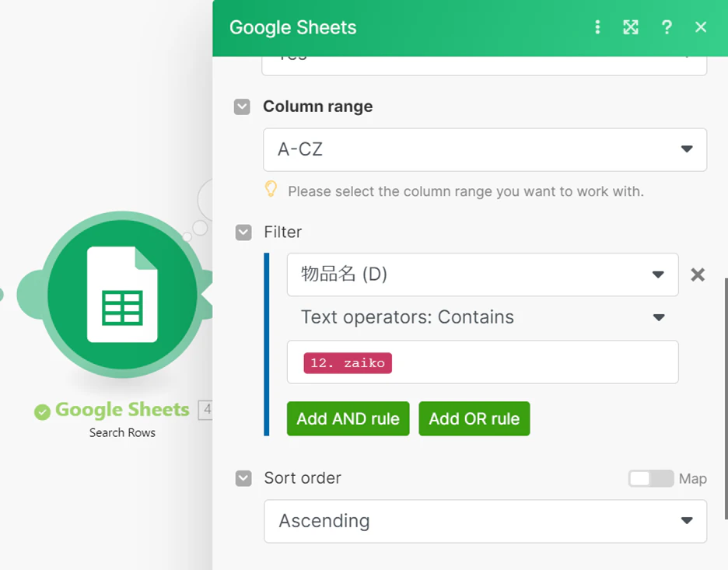The width and height of the screenshot is (728, 570).
Task: Click the filter value input field
Action: click(482, 362)
